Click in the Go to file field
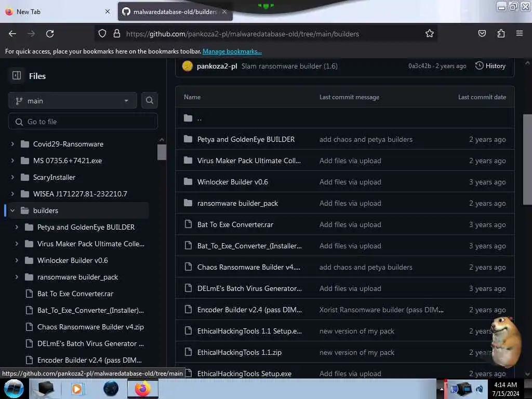Image resolution: width=532 pixels, height=399 pixels. (x=83, y=122)
